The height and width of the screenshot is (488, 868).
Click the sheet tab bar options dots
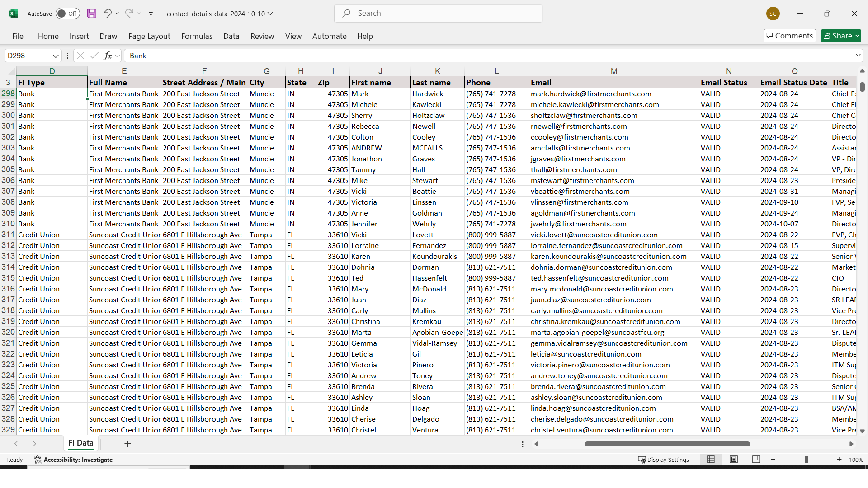click(522, 444)
